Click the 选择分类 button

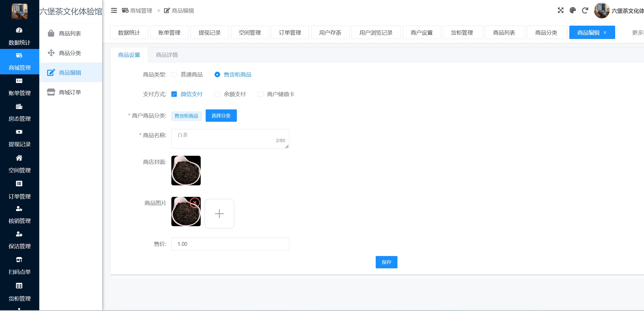(221, 116)
